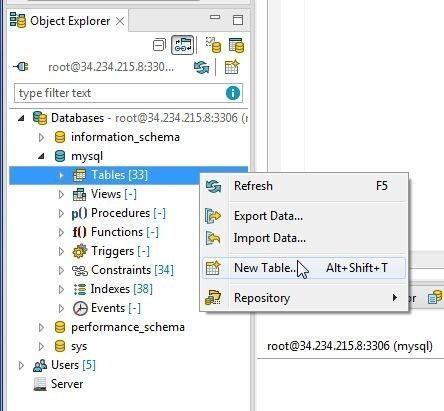Collapse the mysql database node
Viewport: 444px width, 411px height.
[41, 156]
